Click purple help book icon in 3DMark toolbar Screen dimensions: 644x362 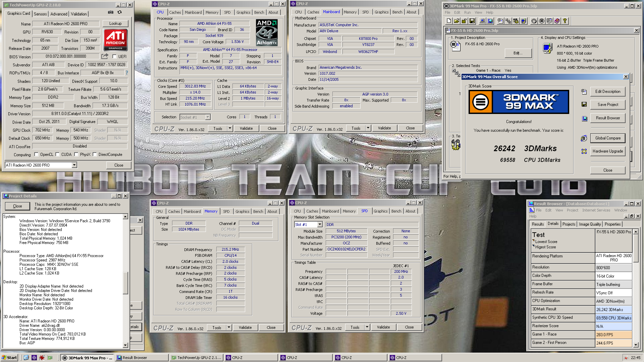tap(557, 21)
